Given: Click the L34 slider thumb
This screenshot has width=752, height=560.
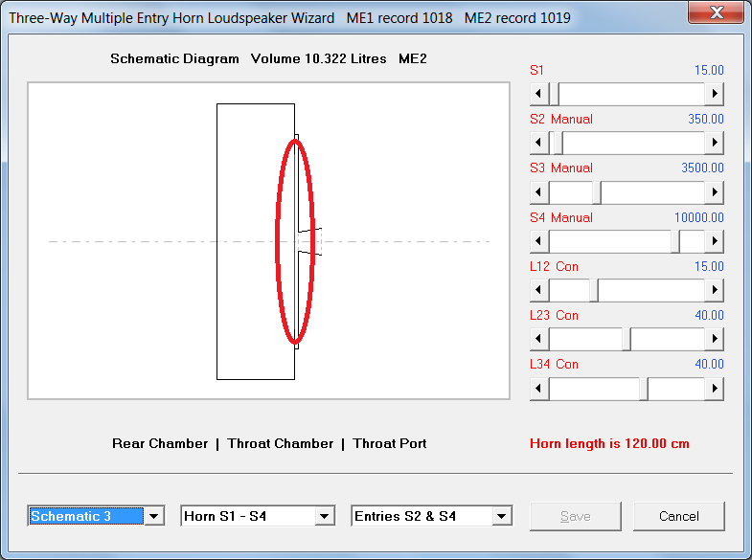Looking at the screenshot, I should 644,389.
